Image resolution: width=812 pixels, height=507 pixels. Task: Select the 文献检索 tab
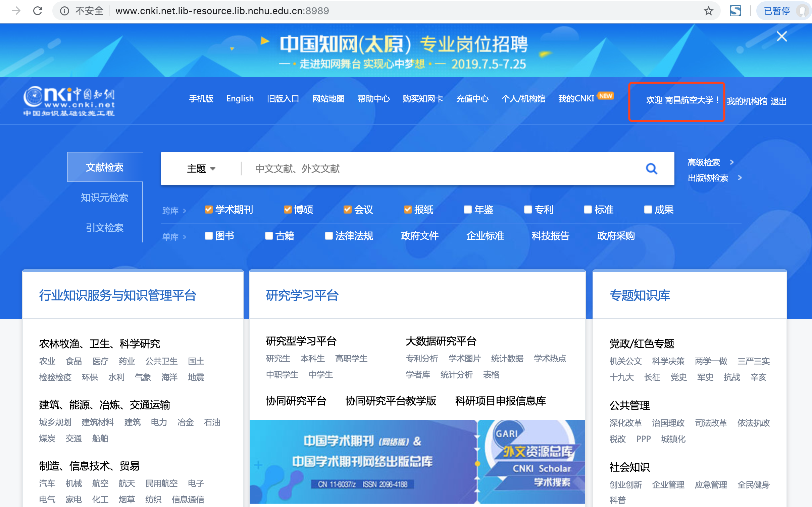[105, 167]
